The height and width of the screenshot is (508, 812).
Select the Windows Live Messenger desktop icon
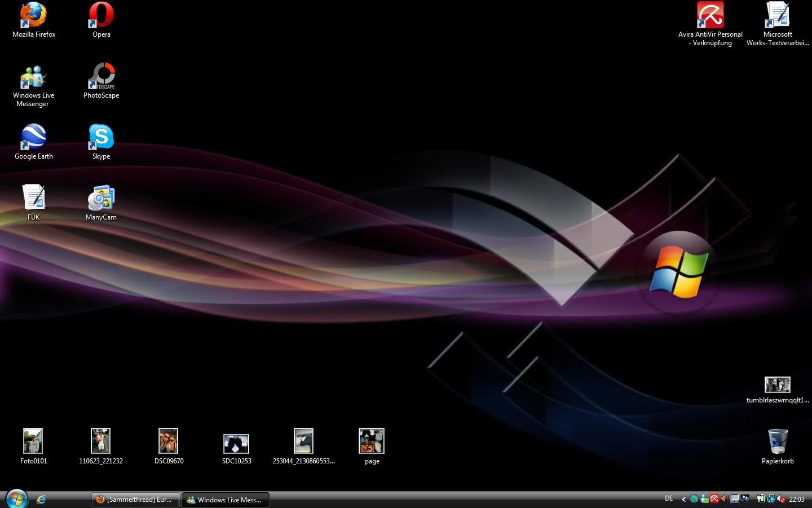33,78
